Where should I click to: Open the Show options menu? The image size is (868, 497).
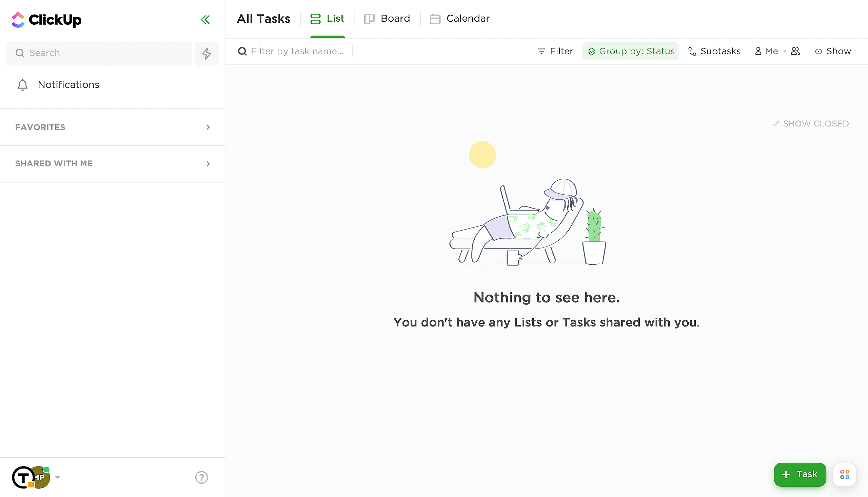[x=833, y=51]
